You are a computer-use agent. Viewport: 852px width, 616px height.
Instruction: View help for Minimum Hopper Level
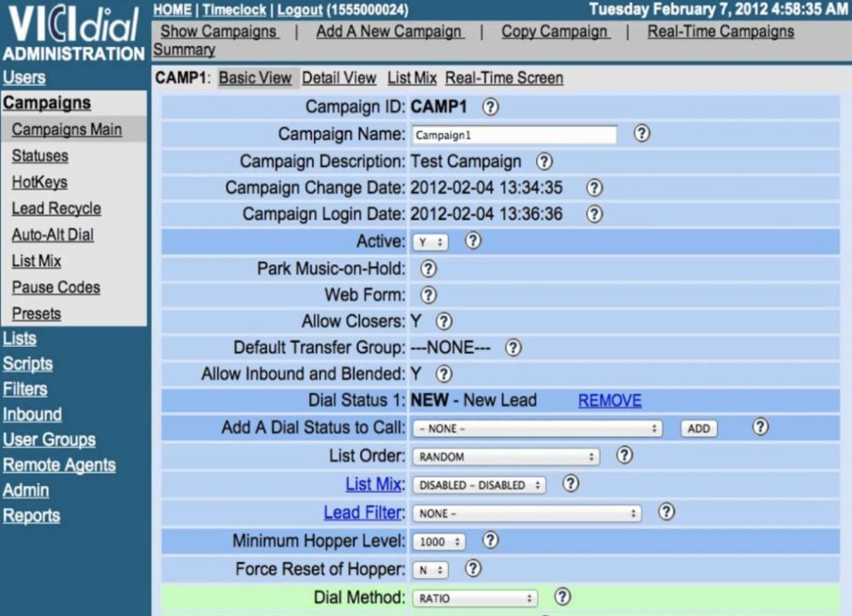[x=490, y=540]
